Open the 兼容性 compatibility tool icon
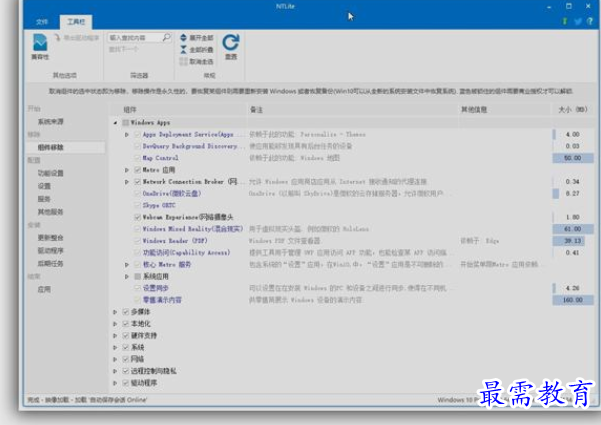The width and height of the screenshot is (601, 425). [x=40, y=43]
